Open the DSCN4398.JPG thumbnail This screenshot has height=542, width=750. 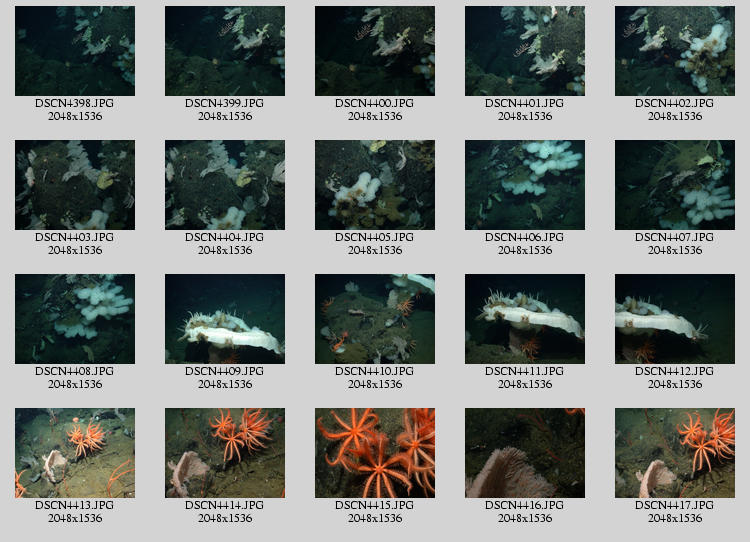pyautogui.click(x=75, y=51)
